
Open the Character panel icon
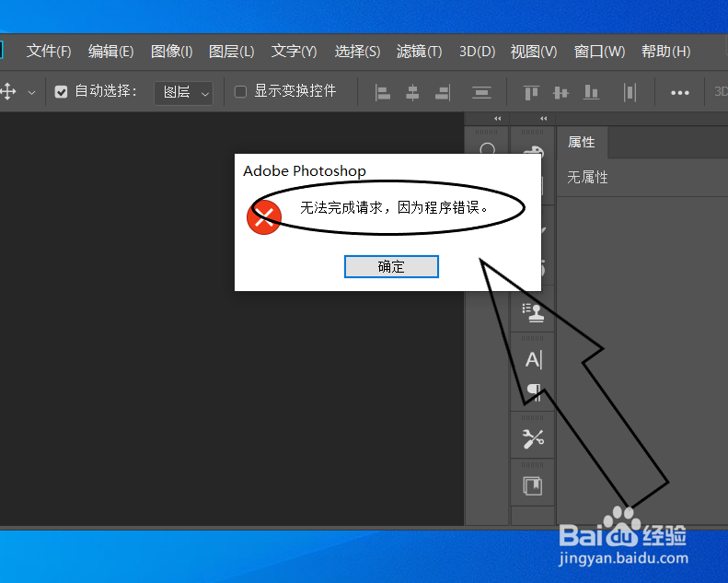coord(534,359)
